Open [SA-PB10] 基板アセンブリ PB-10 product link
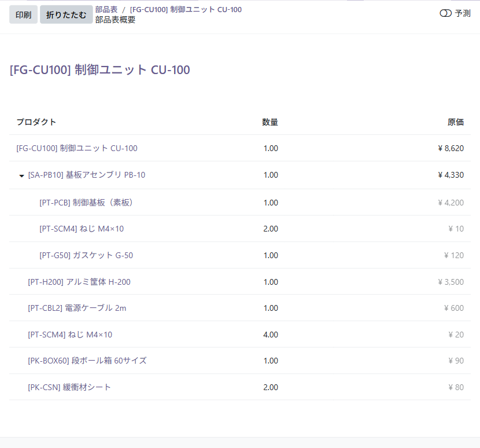The image size is (480, 448). 87,175
